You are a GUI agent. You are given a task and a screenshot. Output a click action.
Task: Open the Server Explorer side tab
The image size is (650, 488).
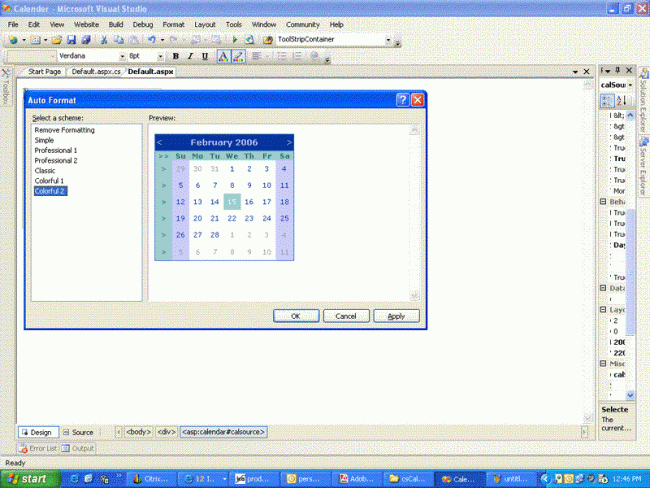[x=644, y=167]
